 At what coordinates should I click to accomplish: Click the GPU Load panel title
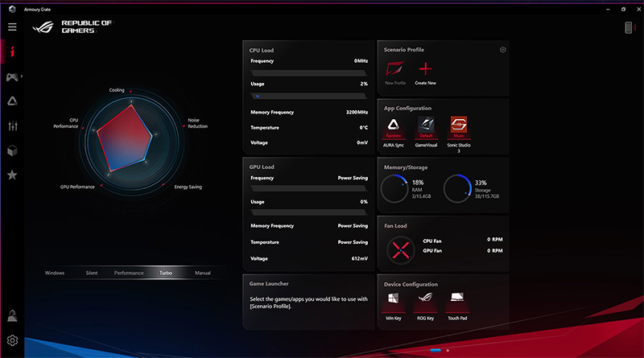tap(261, 167)
